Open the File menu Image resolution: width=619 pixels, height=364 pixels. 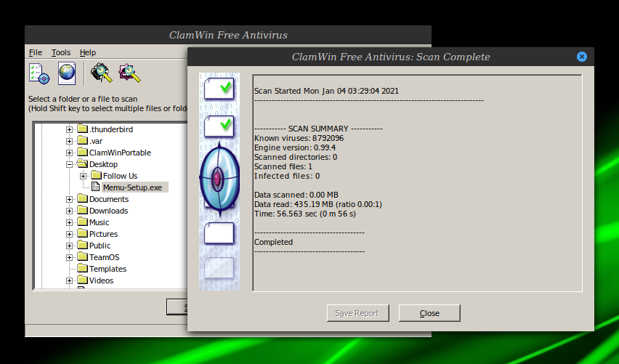click(x=35, y=52)
